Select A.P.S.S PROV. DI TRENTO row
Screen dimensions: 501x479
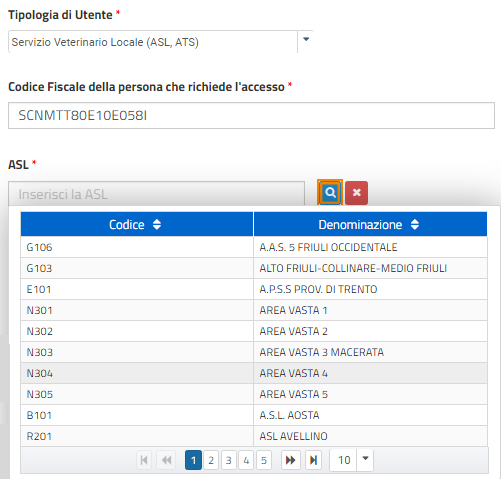click(254, 289)
